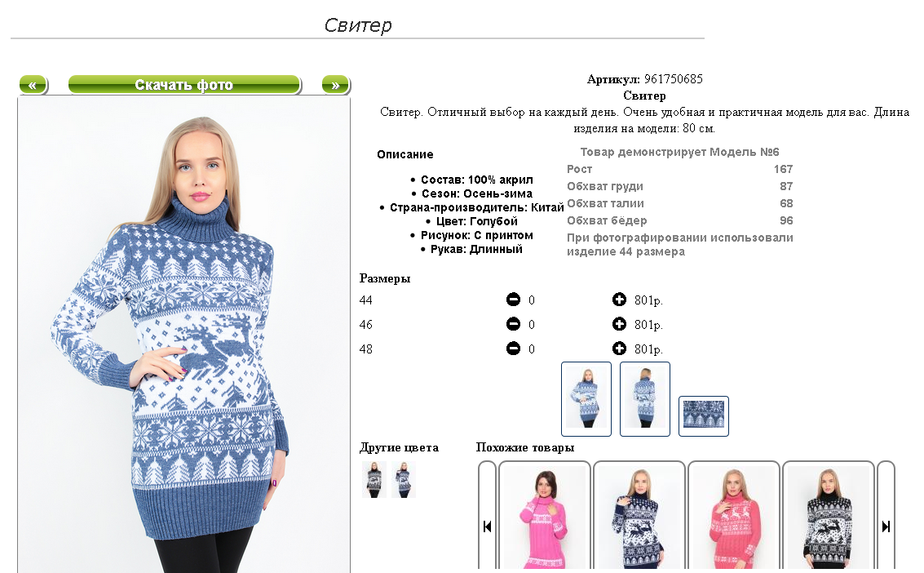The width and height of the screenshot is (924, 573).
Task: Click the plus icon for size 44
Action: 619,300
